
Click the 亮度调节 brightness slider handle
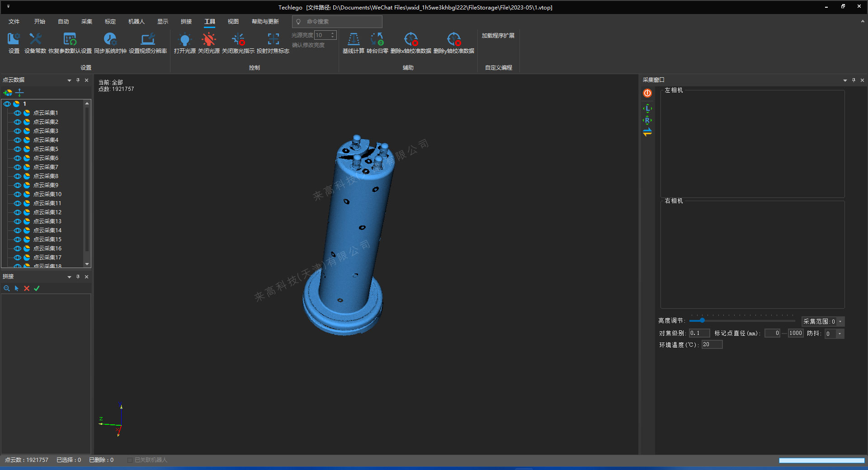pos(702,320)
